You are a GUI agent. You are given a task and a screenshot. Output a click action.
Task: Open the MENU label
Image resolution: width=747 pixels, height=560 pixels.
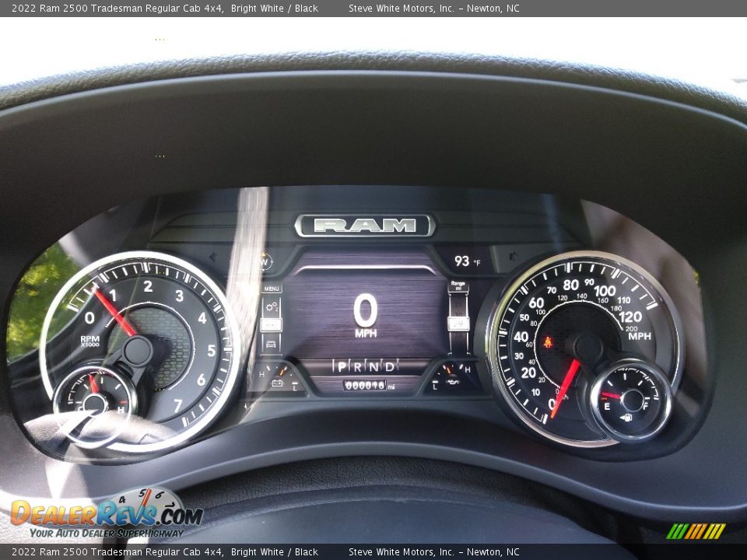click(x=272, y=289)
